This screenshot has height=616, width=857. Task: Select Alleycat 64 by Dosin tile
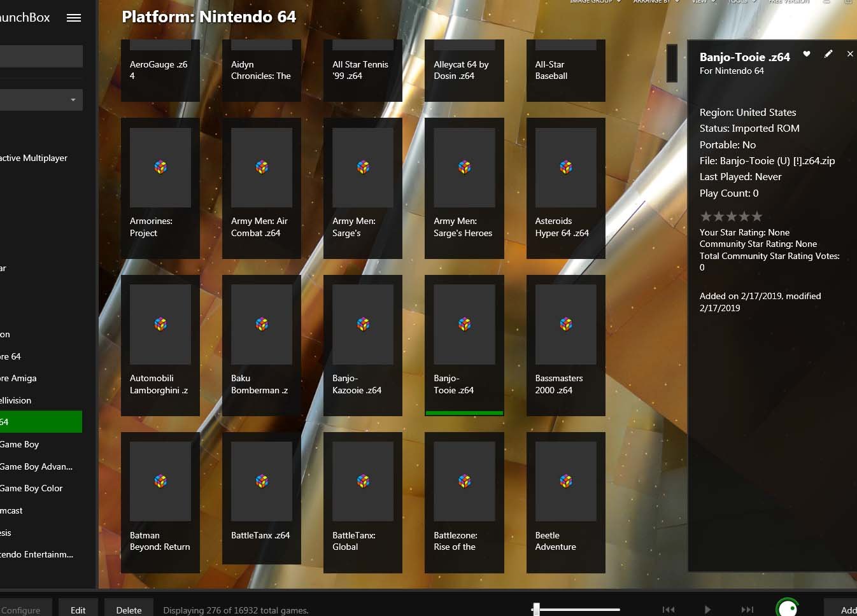point(464,70)
